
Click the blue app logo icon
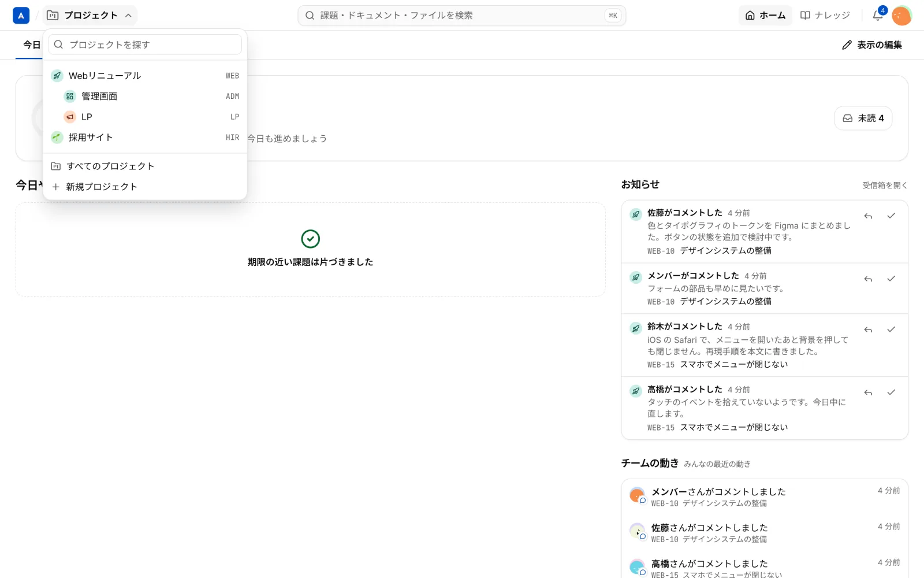pyautogui.click(x=21, y=16)
